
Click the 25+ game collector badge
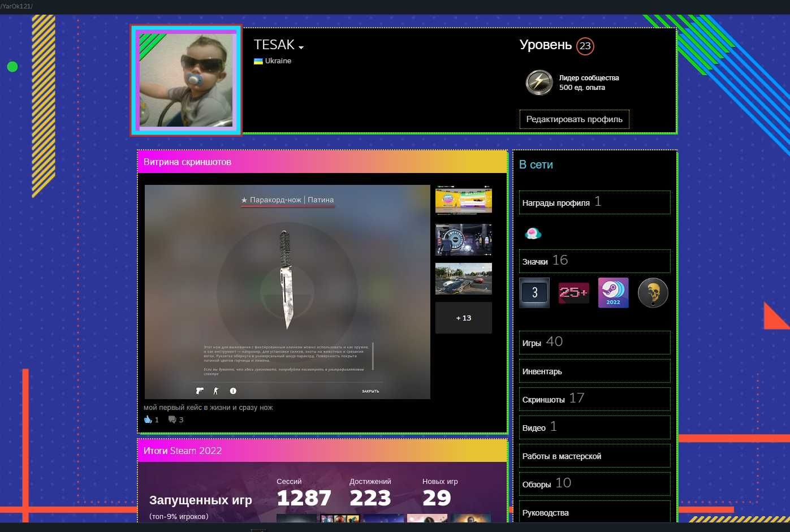pyautogui.click(x=574, y=292)
